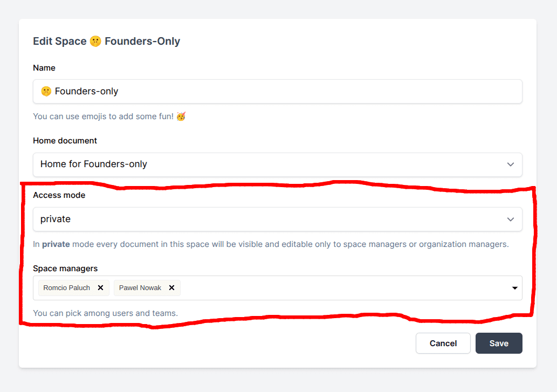Expand the Space managers caret arrow
557x392 pixels.
tap(514, 288)
